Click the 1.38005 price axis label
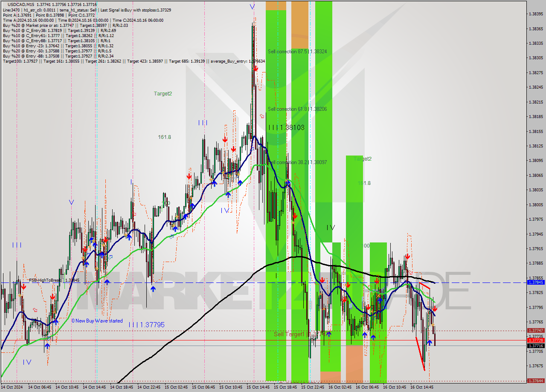546x392 pixels. point(536,205)
